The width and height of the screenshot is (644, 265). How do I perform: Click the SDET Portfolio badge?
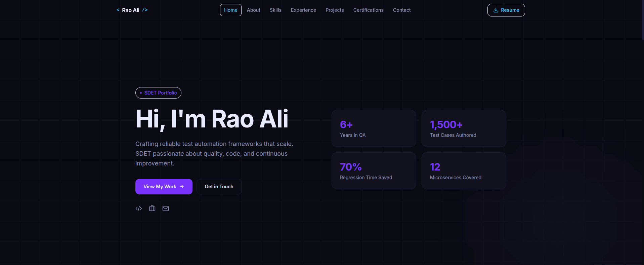tap(158, 93)
